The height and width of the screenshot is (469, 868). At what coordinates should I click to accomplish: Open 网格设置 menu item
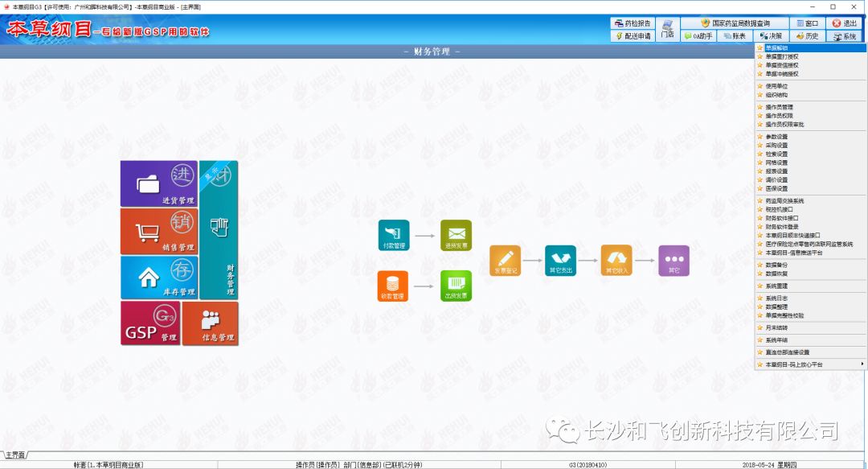810,163
